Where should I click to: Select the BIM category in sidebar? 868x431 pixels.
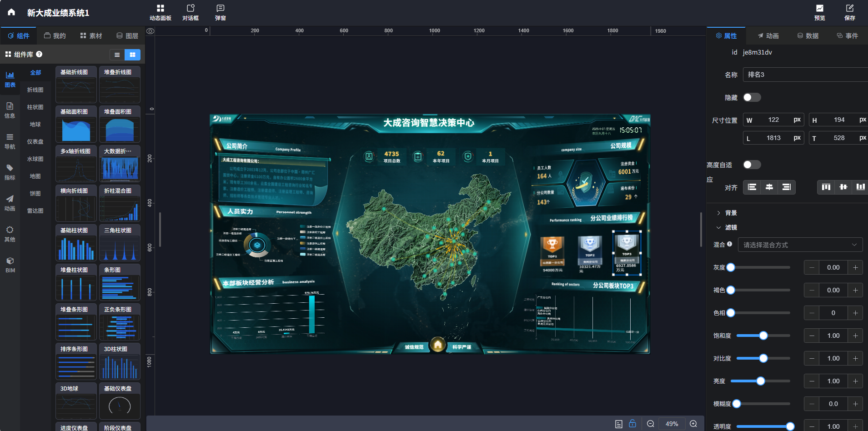pyautogui.click(x=10, y=265)
